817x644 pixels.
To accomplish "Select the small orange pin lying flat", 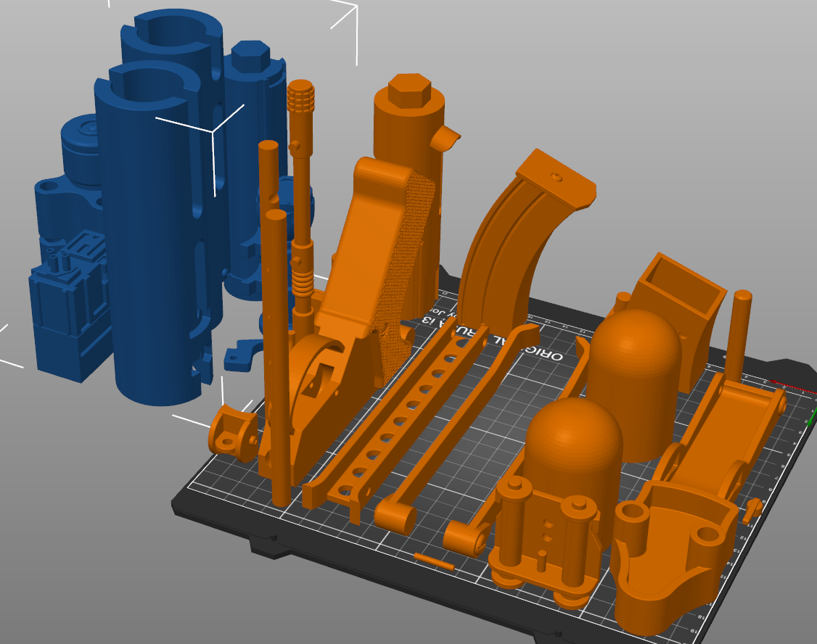I will 434,562.
